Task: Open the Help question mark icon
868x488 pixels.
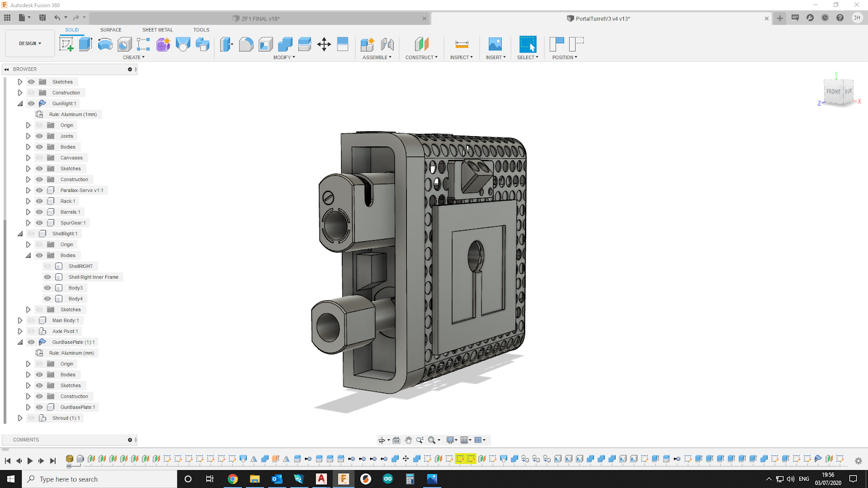Action: 840,18
